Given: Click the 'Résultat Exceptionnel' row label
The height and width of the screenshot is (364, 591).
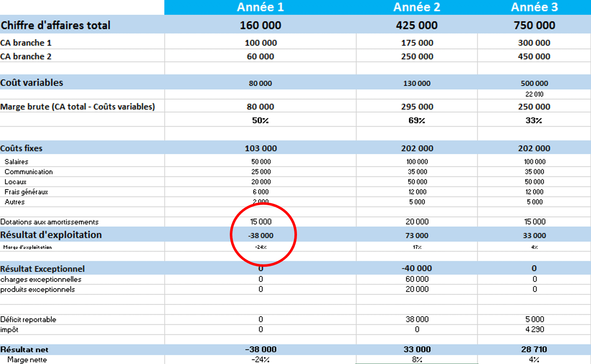Looking at the screenshot, I should click(x=43, y=269).
